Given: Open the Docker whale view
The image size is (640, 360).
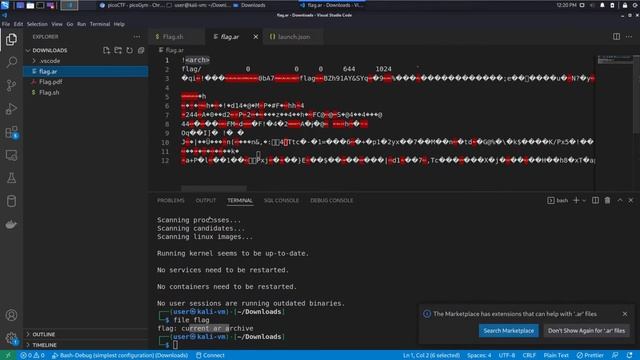Looking at the screenshot, I should [x=11, y=224].
